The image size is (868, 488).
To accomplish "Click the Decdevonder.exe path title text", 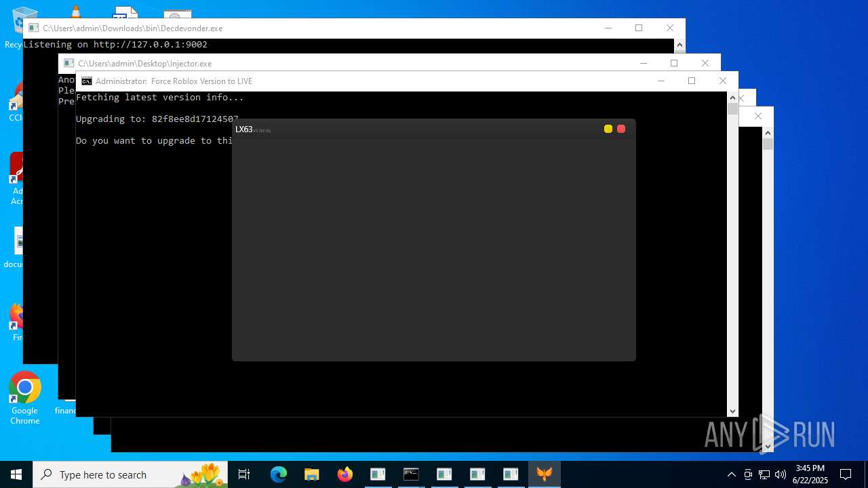I will [x=133, y=28].
